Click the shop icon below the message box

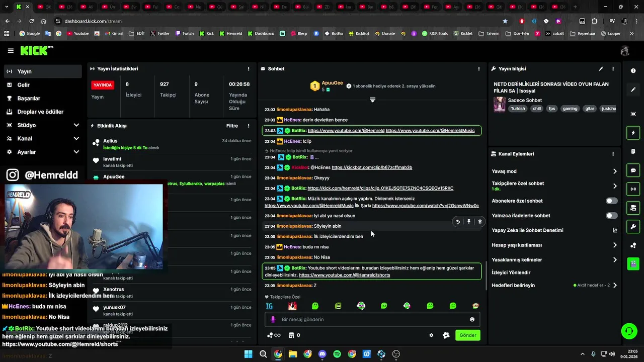click(291, 335)
